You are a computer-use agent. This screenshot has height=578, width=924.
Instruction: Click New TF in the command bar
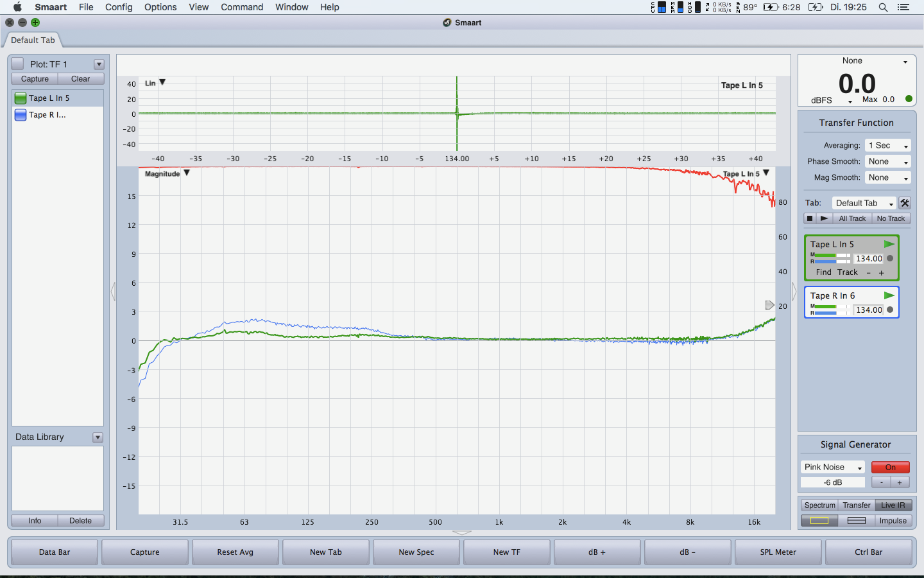(x=507, y=552)
